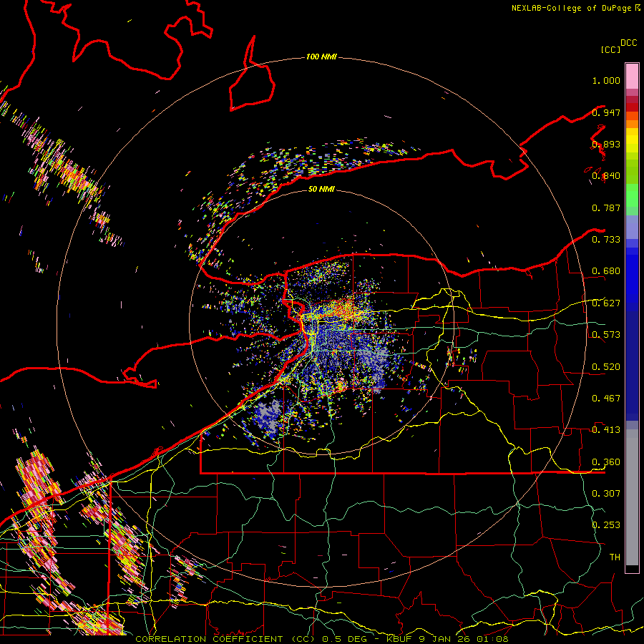Viewport: 644px width, 644px height.
Task: Click the 50 NMI range ring label
Action: (321, 189)
